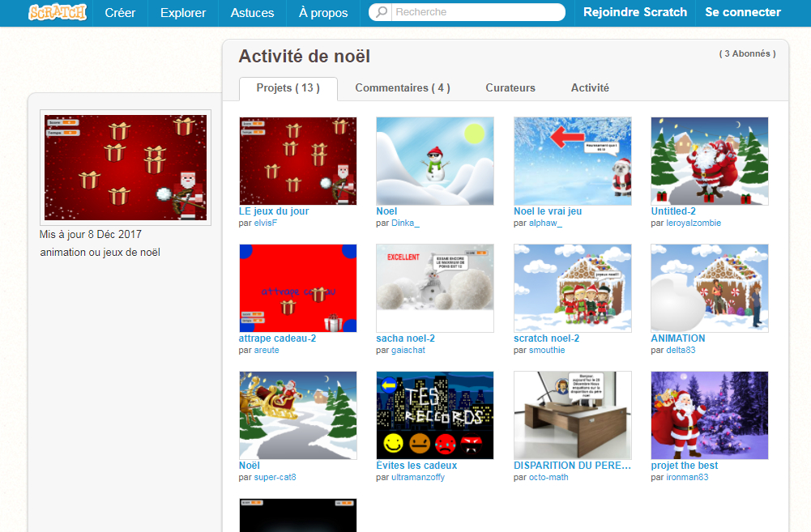Visit author super-cat8 profile
The image size is (811, 532).
[275, 477]
